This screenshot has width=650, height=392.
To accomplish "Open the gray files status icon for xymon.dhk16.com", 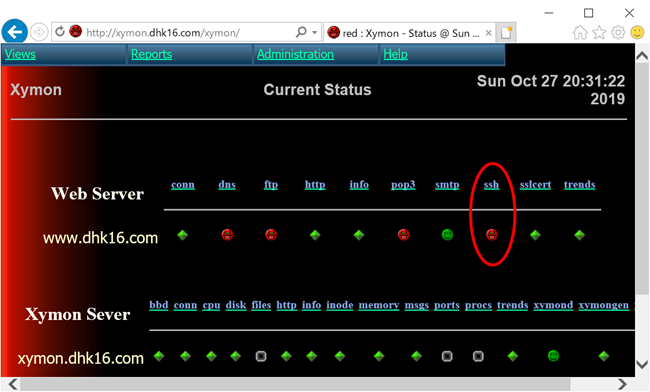I will (261, 356).
